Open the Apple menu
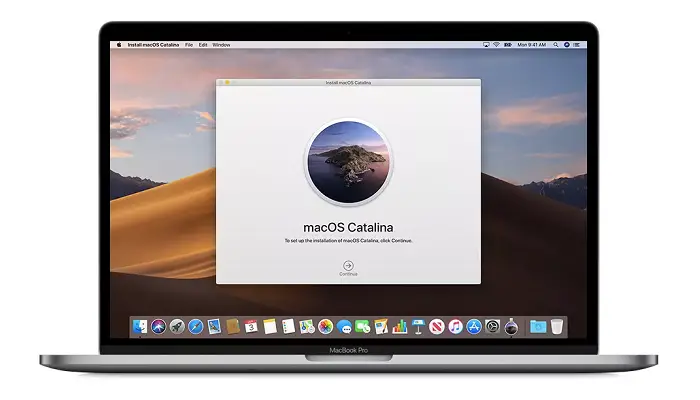Screen dimensions: 700x400 point(119,45)
